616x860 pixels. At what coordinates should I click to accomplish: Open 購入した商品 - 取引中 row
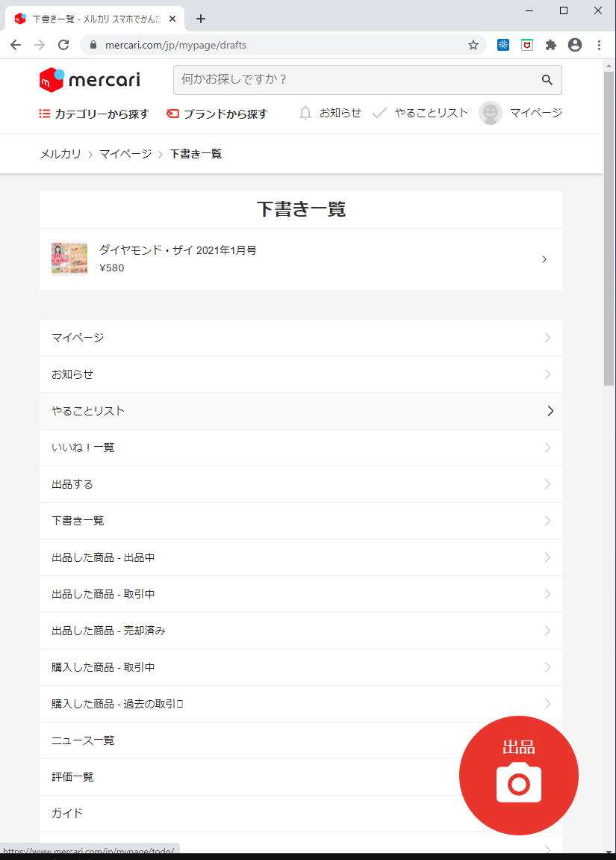pos(301,667)
